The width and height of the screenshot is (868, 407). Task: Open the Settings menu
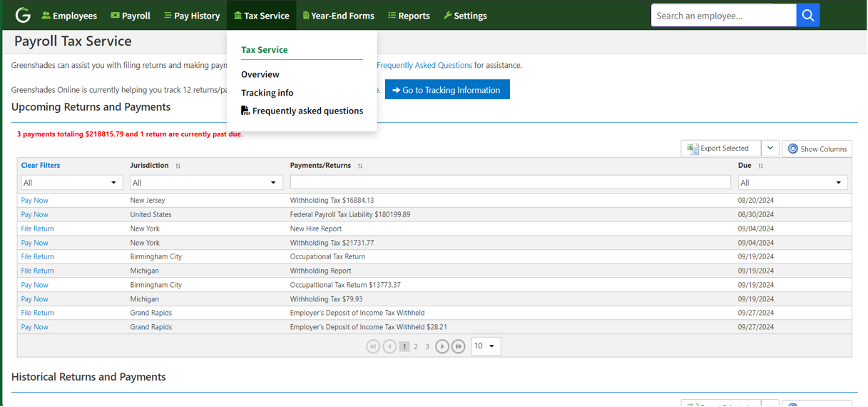coord(465,15)
